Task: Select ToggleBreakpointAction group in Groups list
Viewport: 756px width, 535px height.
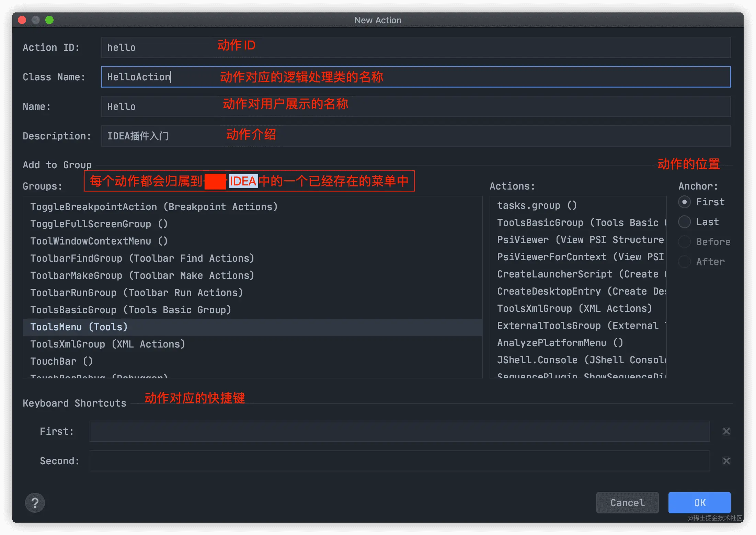Action: [253, 207]
